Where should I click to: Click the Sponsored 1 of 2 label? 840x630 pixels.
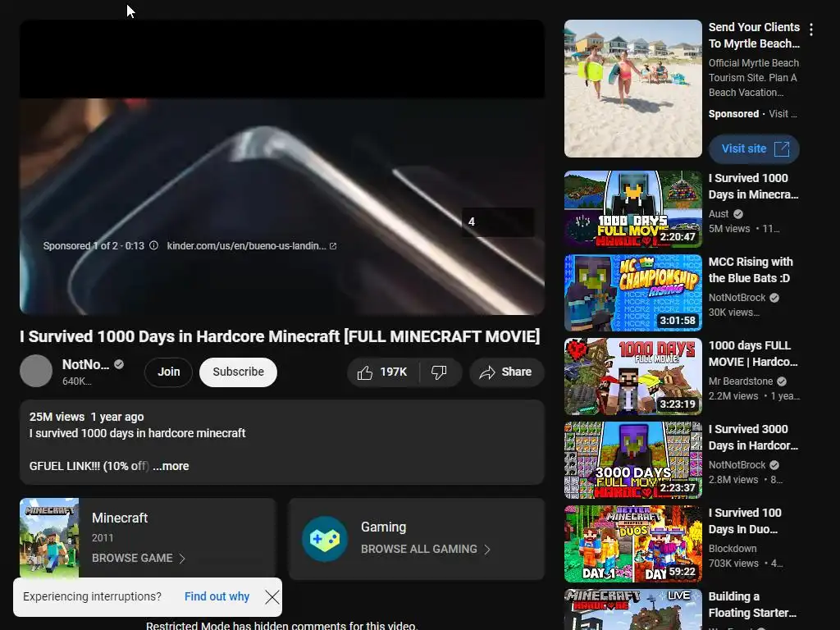[x=80, y=246]
